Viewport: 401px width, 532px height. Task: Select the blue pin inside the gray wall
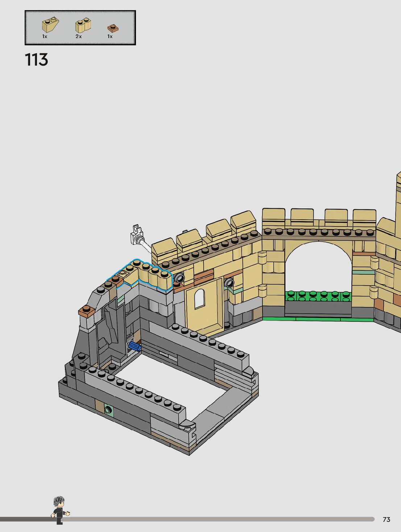click(x=135, y=346)
